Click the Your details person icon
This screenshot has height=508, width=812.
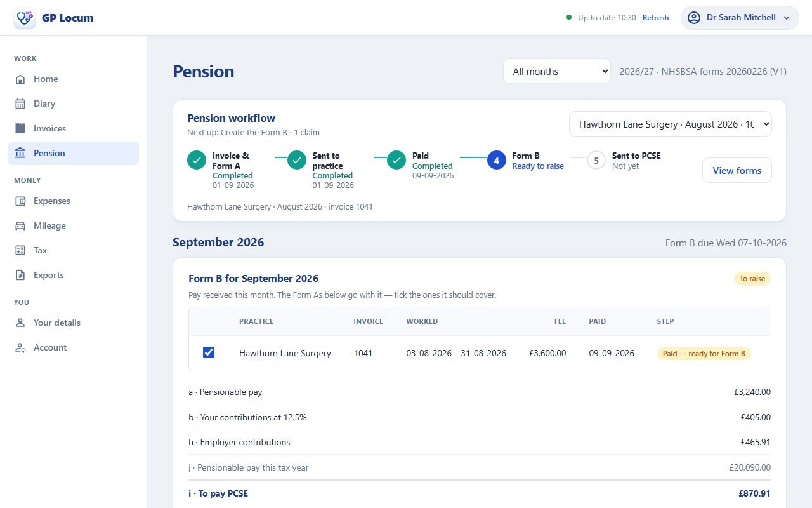pos(20,323)
